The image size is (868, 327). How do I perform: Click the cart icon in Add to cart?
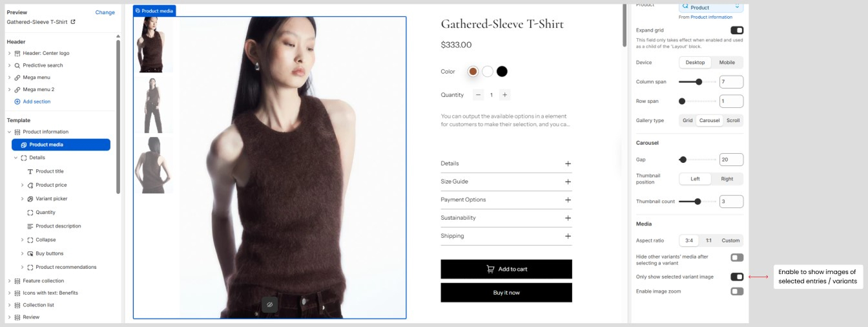pyautogui.click(x=490, y=269)
